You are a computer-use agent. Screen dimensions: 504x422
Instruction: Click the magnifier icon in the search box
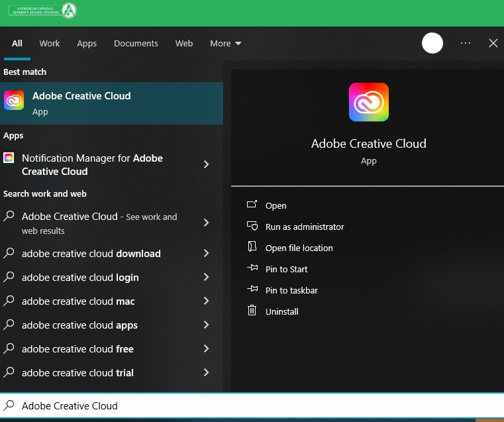coord(9,405)
